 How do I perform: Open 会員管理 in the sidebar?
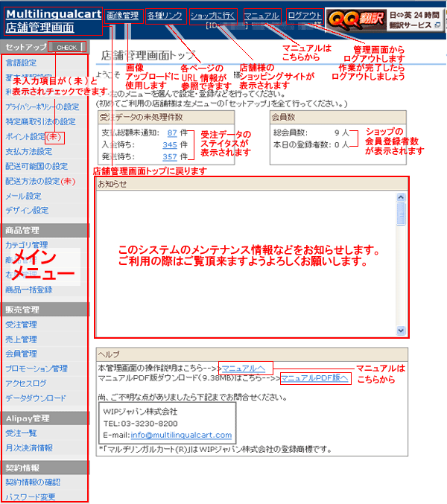[x=21, y=354]
